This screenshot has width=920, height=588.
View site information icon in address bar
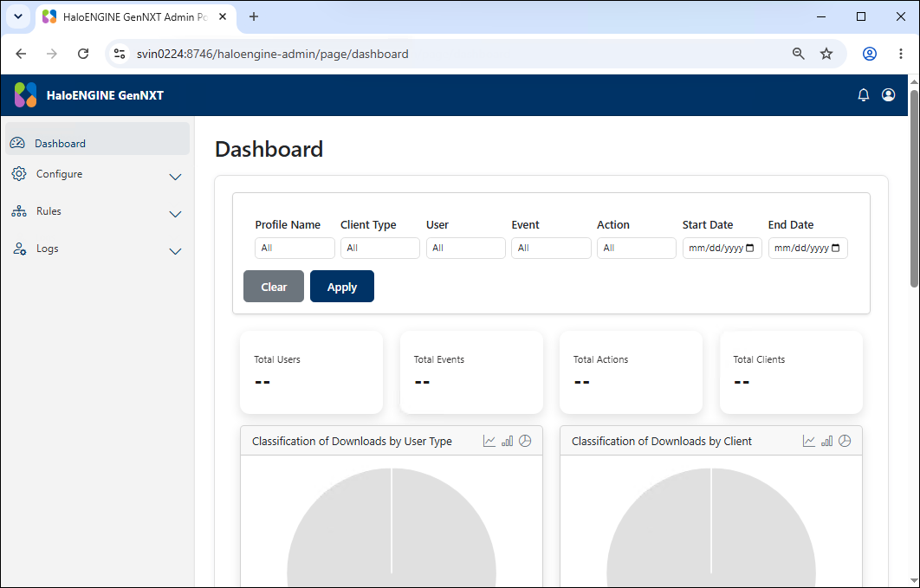coord(120,54)
